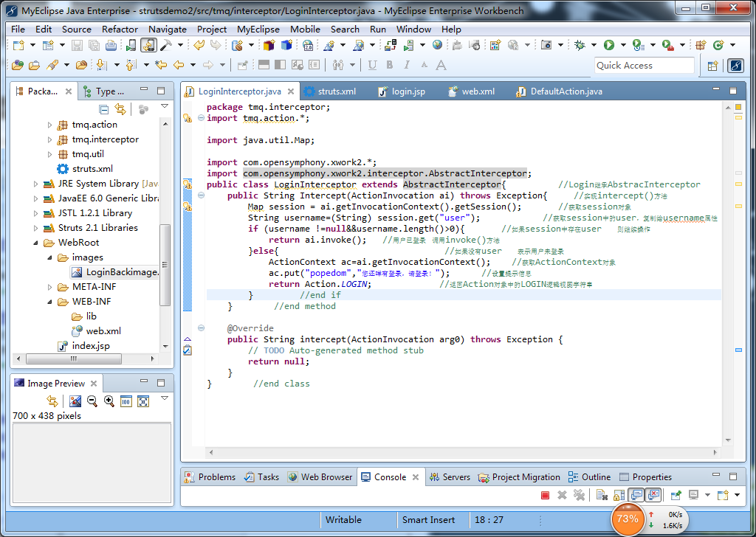Expand Struts 2.1 Libraries node

[x=35, y=228]
